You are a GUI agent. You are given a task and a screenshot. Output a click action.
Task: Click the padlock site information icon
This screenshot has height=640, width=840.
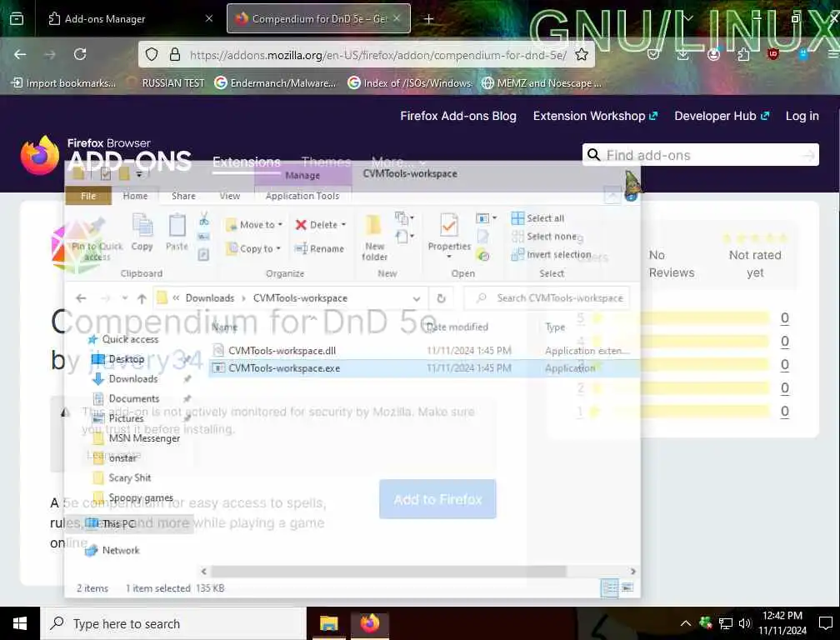pyautogui.click(x=175, y=54)
